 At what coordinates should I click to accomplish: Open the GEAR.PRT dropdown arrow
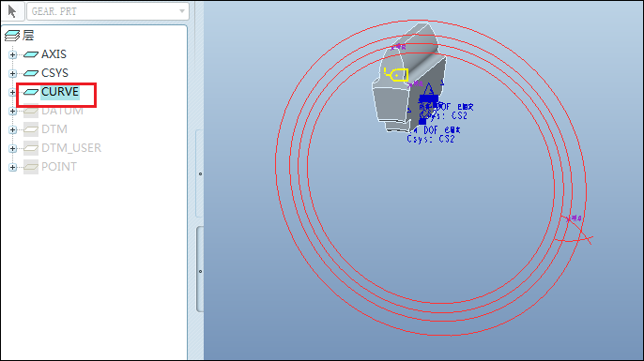click(x=181, y=11)
